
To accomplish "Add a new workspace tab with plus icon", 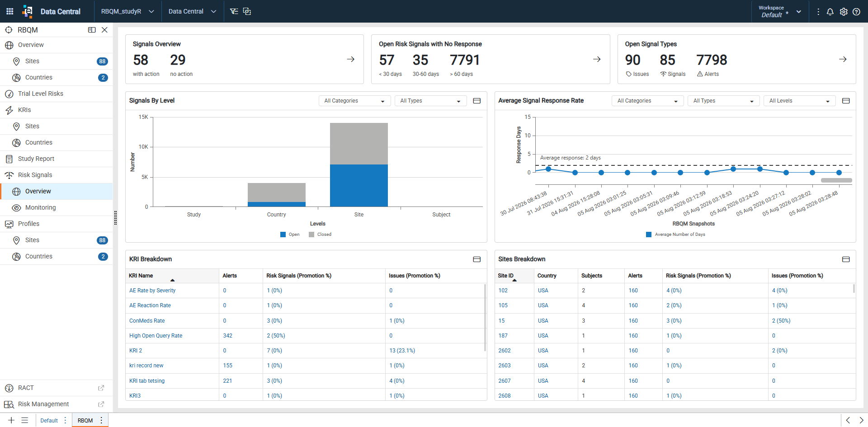I will point(11,420).
